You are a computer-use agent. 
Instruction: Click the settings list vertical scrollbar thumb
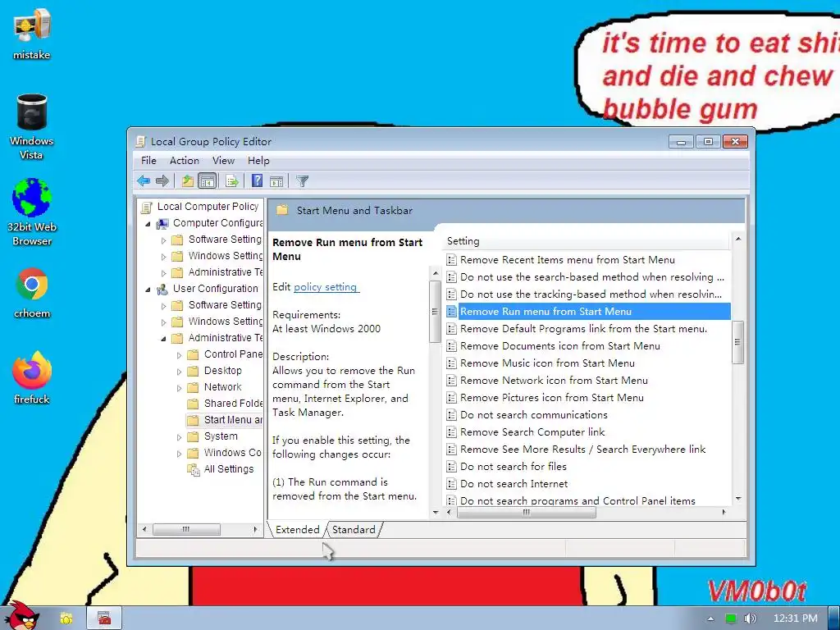coord(737,342)
